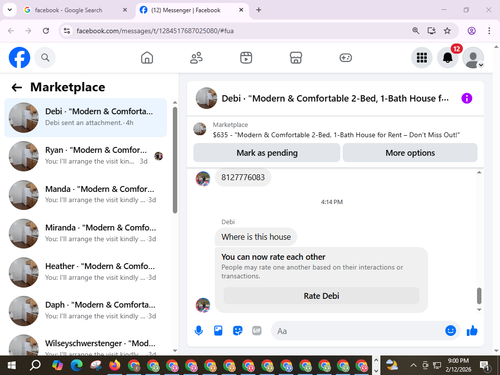This screenshot has height=375, width=500.
Task: Launch Microsoft Edge from taskbar
Action: (77, 365)
